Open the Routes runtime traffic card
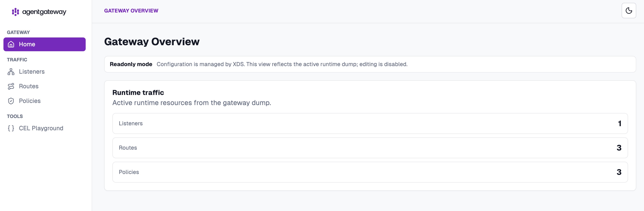Viewport: 644px width, 211px height. 370,148
